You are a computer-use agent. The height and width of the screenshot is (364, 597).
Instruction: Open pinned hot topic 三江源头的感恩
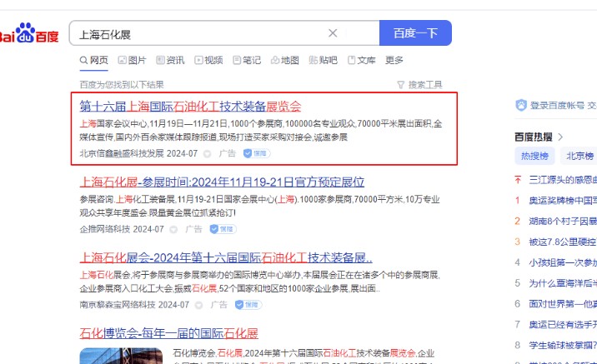point(563,180)
